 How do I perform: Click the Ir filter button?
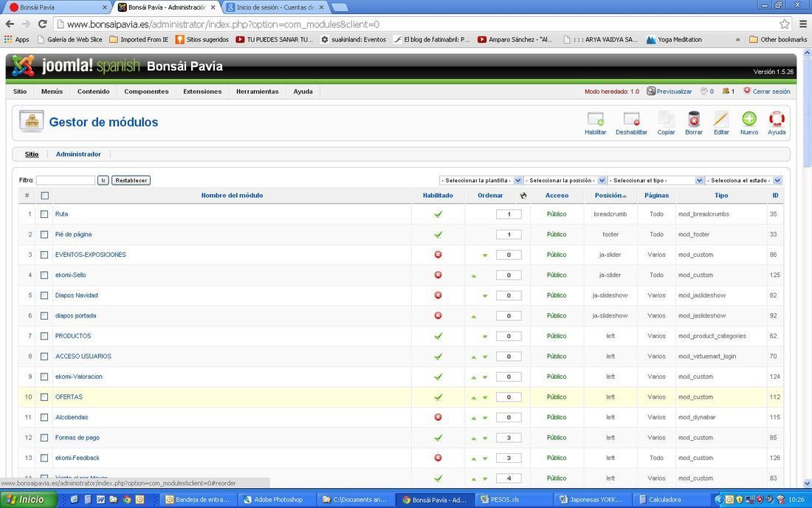103,180
